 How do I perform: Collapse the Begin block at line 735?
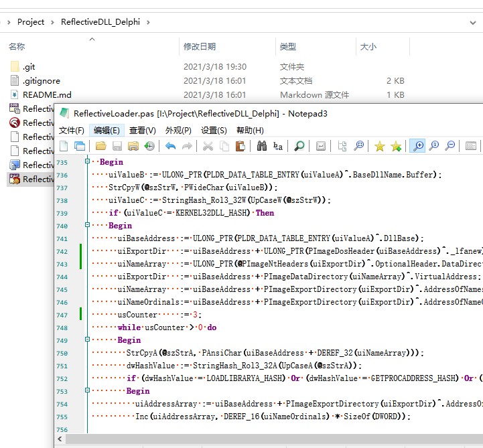tap(88, 163)
